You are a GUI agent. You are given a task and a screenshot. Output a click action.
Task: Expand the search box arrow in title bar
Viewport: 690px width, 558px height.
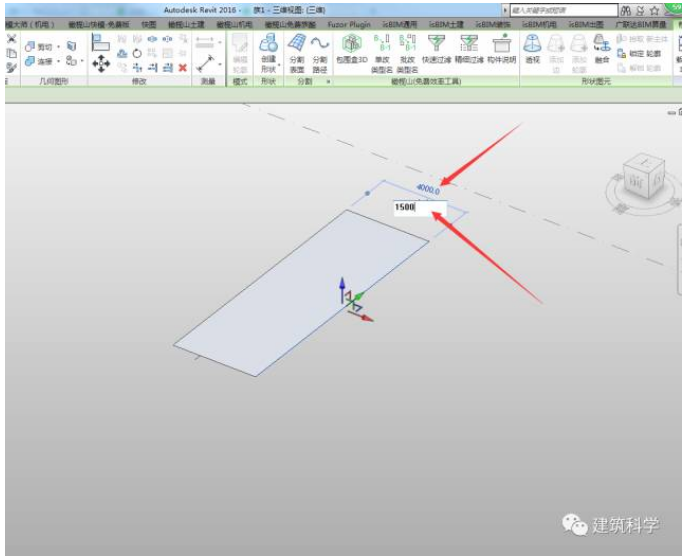point(505,10)
